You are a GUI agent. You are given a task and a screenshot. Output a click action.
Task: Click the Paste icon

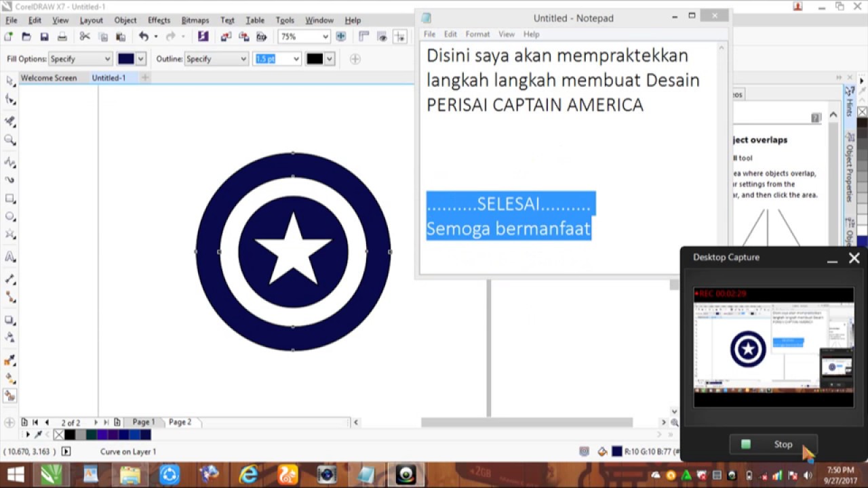pyautogui.click(x=121, y=37)
